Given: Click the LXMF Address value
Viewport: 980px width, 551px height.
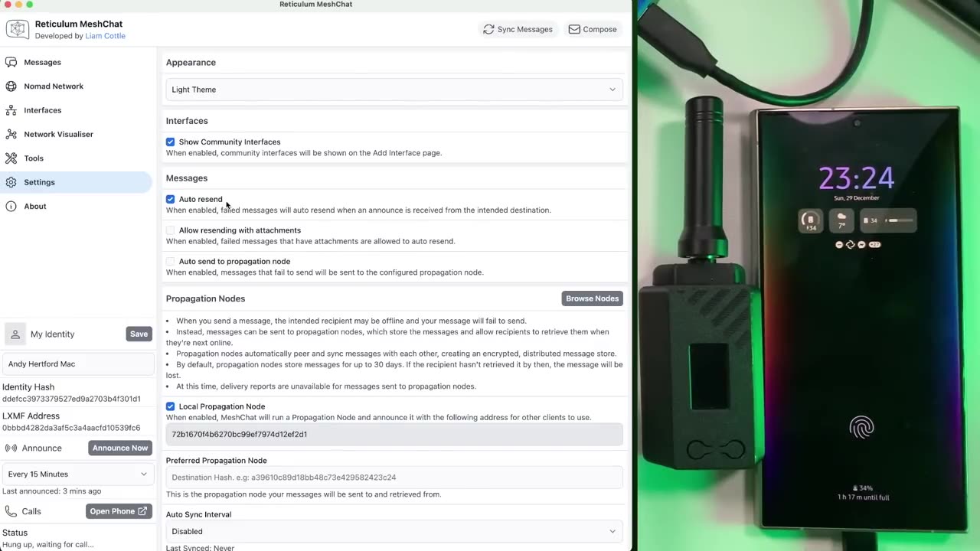Looking at the screenshot, I should [x=71, y=428].
